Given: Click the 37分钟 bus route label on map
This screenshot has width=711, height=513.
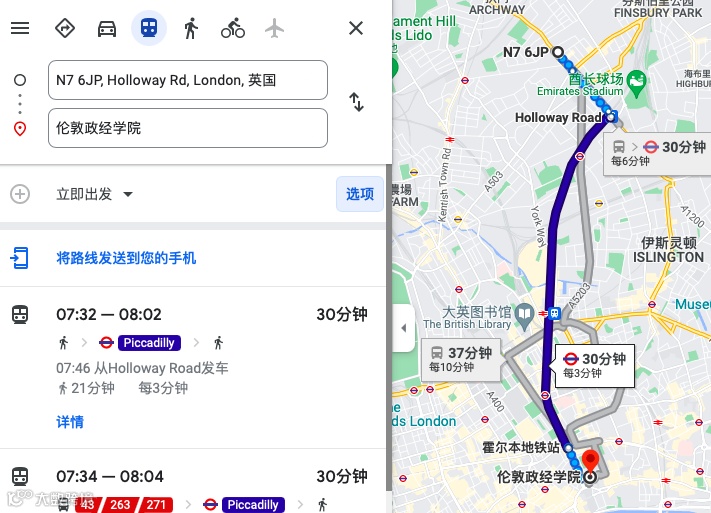Looking at the screenshot, I should point(461,359).
